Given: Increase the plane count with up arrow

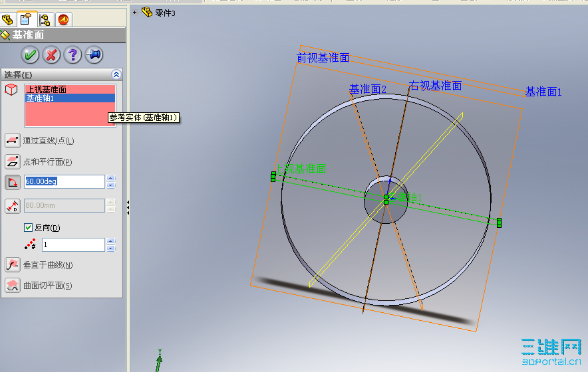Looking at the screenshot, I should point(110,241).
